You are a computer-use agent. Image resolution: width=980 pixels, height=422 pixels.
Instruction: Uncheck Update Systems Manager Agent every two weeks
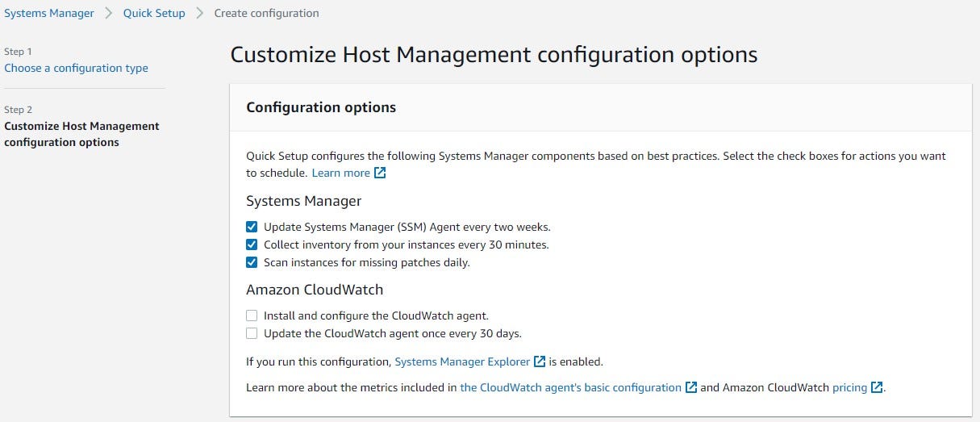point(252,227)
